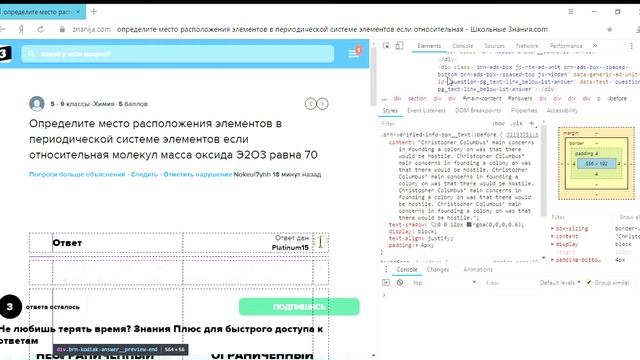Expand the content computed property
The height and width of the screenshot is (360, 640).
[553, 236]
